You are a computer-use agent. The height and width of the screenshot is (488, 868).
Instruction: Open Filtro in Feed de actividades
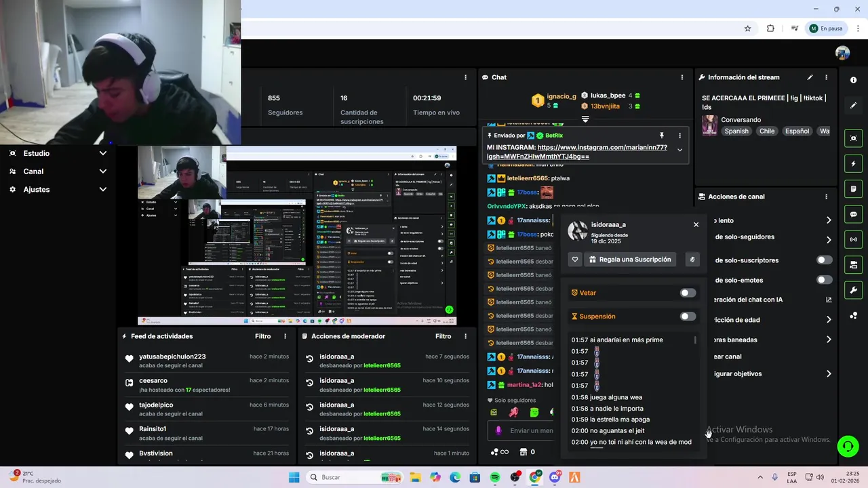[262, 336]
